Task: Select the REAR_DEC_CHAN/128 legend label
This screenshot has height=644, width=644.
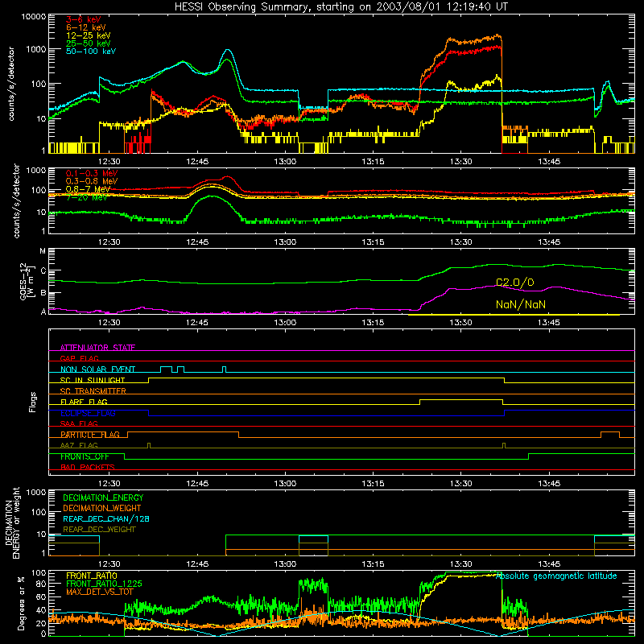Action: click(x=106, y=519)
